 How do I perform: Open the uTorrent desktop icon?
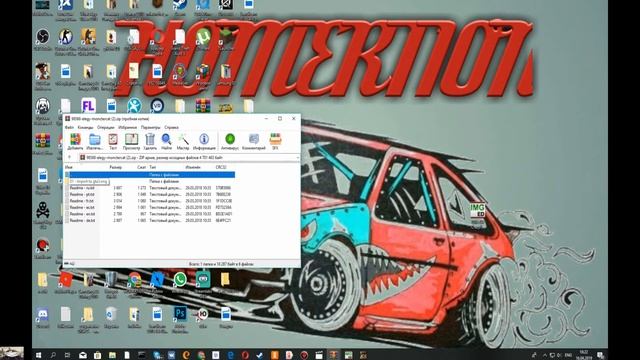203,37
